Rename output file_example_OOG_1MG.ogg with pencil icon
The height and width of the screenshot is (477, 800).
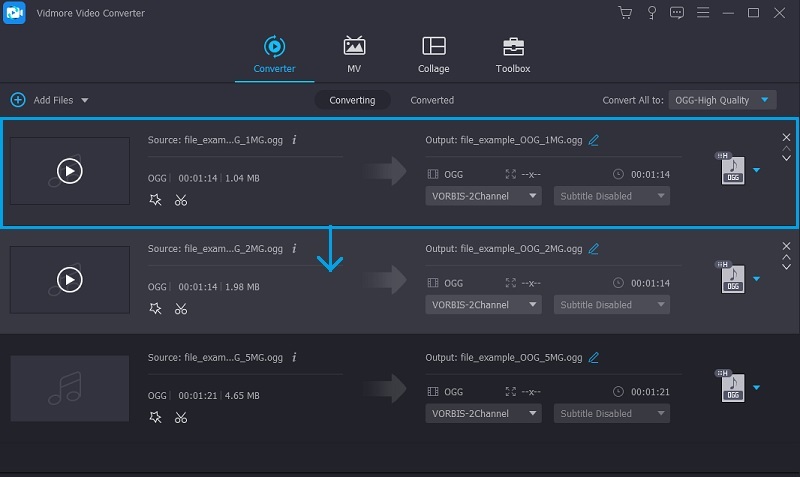594,140
